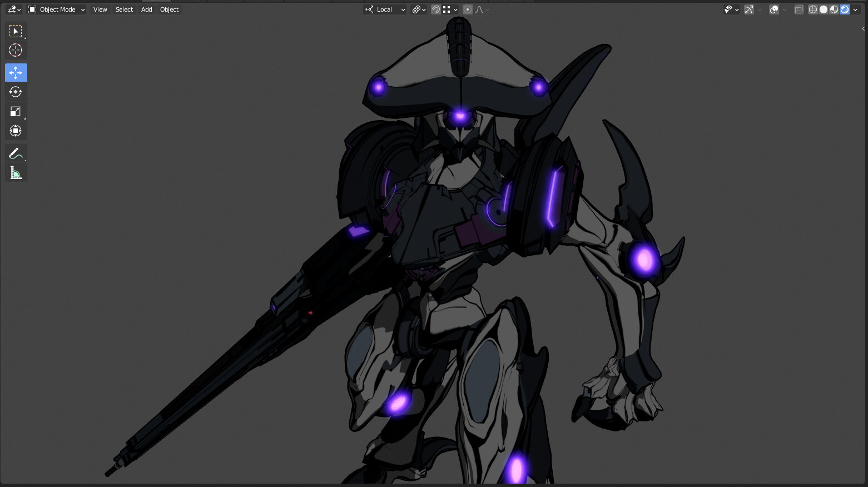868x487 pixels.
Task: Click the Select menu in the header
Action: 124,9
